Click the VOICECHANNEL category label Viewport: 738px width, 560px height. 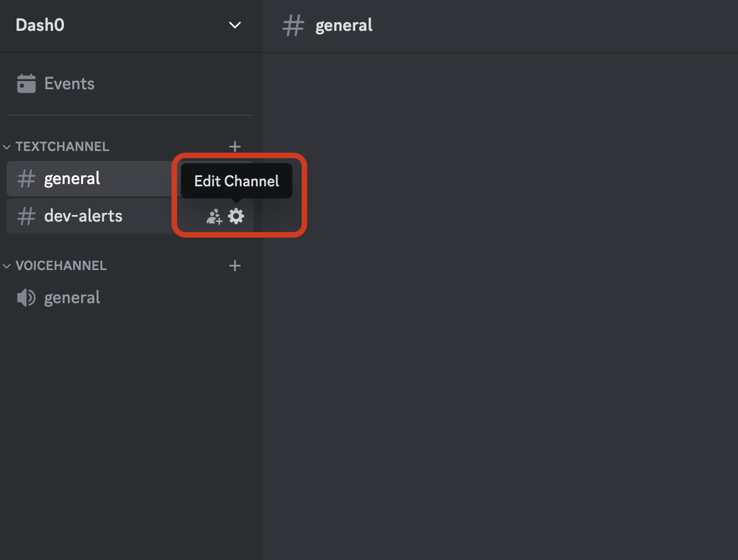[61, 266]
